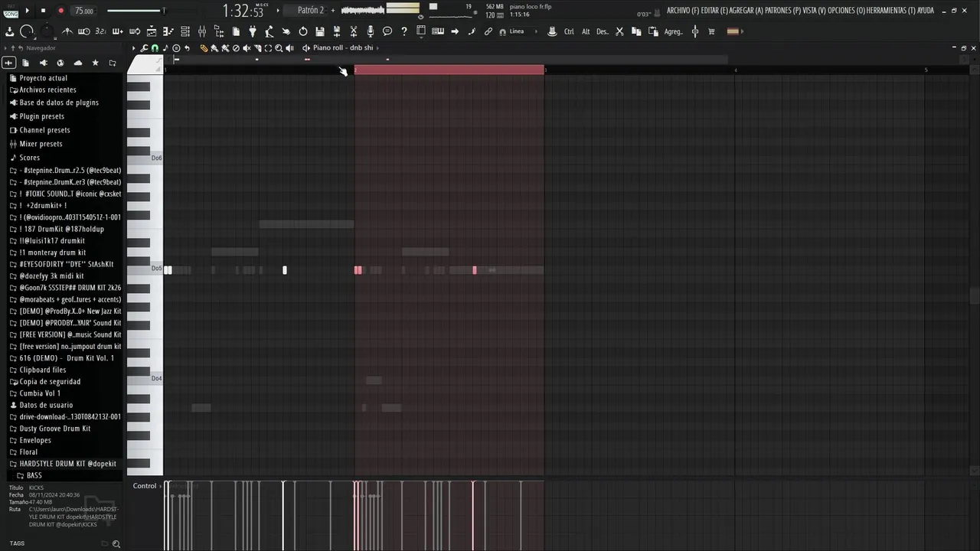The width and height of the screenshot is (980, 551).
Task: Toggle the overdub/blend recording icon
Action: tap(117, 31)
